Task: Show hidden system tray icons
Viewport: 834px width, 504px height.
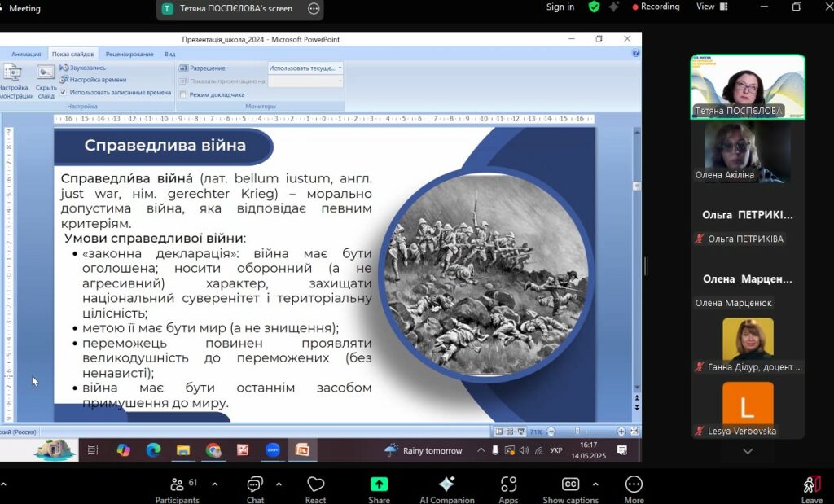Action: pos(481,450)
